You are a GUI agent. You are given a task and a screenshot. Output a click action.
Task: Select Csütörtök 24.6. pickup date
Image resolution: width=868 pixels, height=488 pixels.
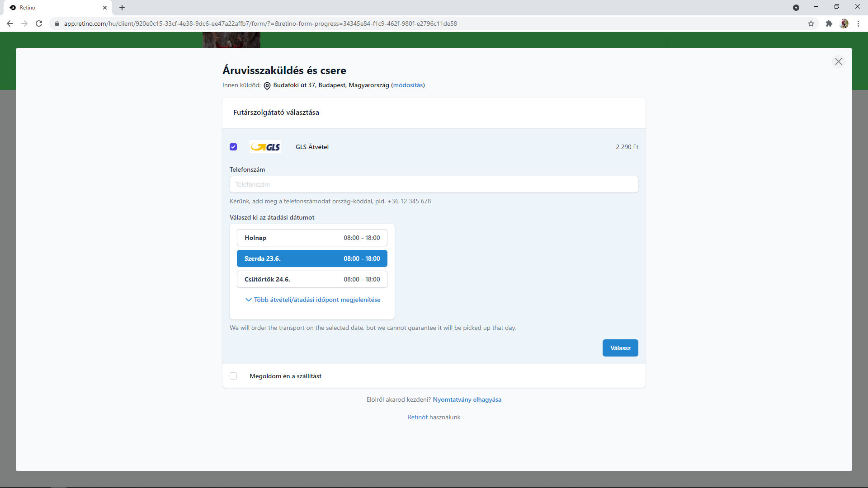point(312,279)
